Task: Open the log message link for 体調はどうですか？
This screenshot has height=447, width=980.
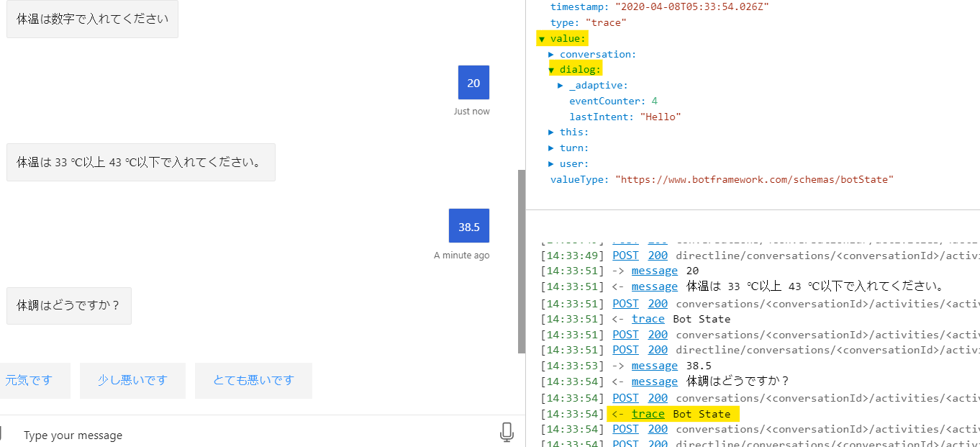Action: [655, 381]
